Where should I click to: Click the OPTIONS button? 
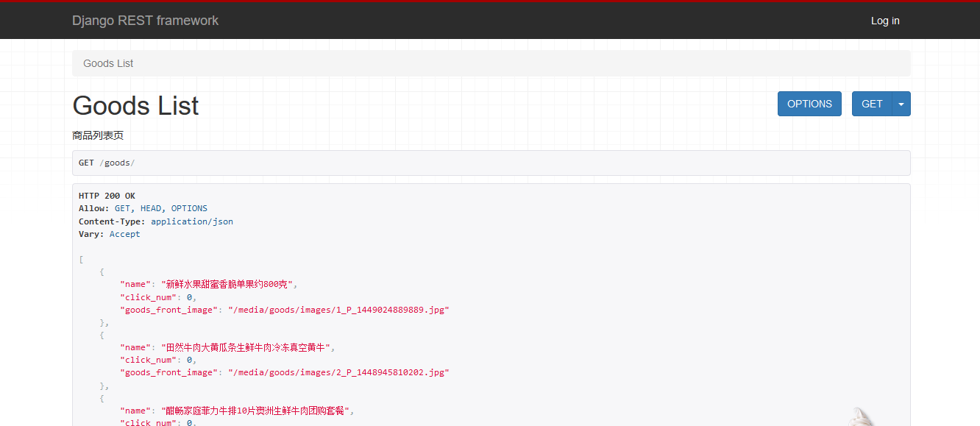[809, 104]
